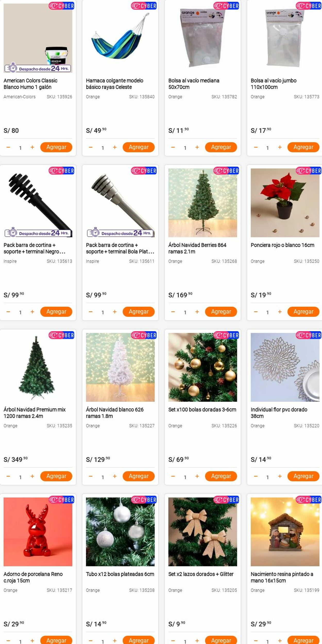
Task: Click the plus icon for Árbol Navidad Berries
Action: tap(197, 312)
